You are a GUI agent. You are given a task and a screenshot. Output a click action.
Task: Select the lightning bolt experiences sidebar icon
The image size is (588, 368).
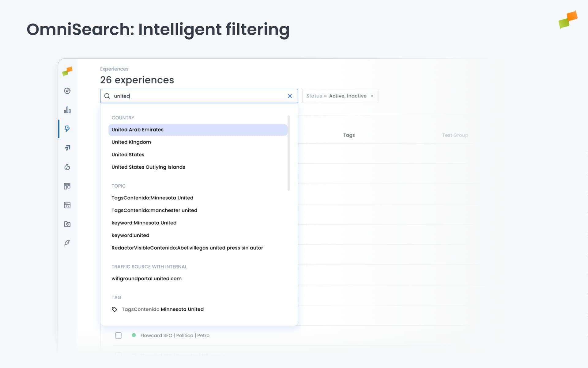[67, 129]
